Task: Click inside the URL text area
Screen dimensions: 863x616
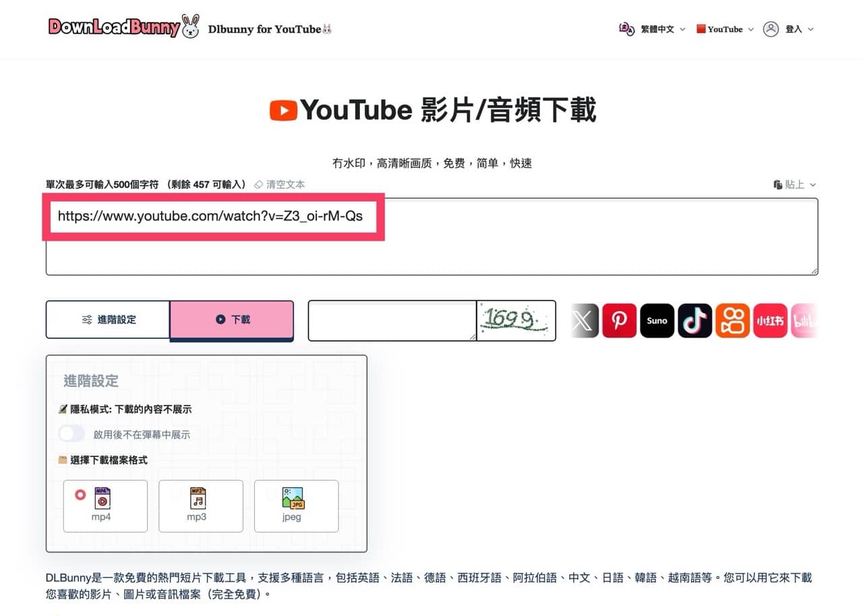Action: [431, 237]
